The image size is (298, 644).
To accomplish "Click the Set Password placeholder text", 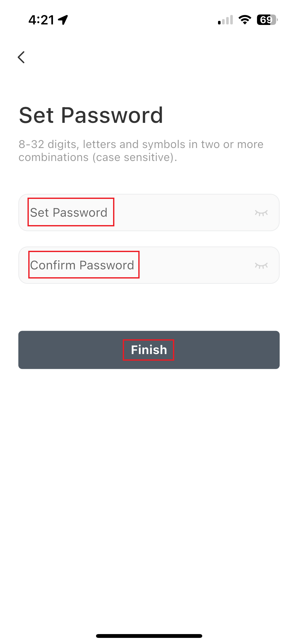I will [69, 212].
